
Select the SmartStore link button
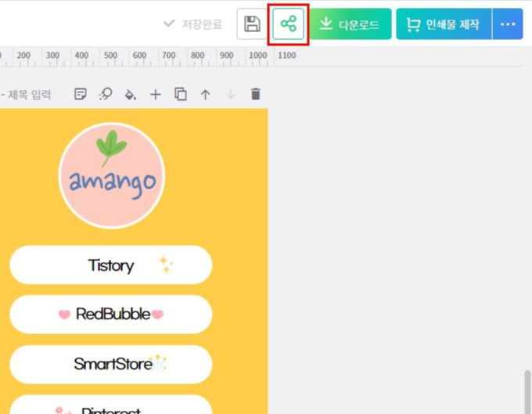111,364
